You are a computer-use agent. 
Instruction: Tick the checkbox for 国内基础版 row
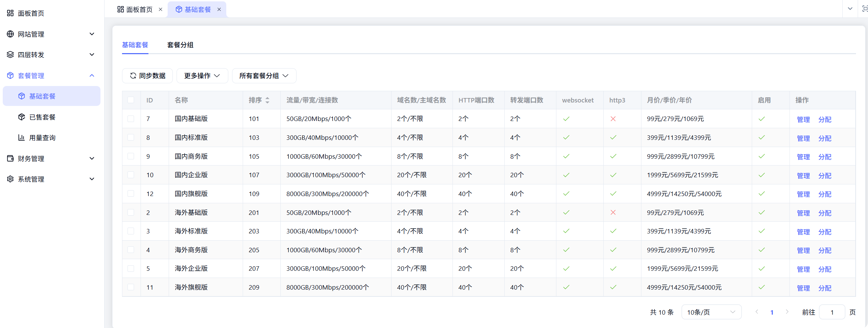click(x=131, y=119)
